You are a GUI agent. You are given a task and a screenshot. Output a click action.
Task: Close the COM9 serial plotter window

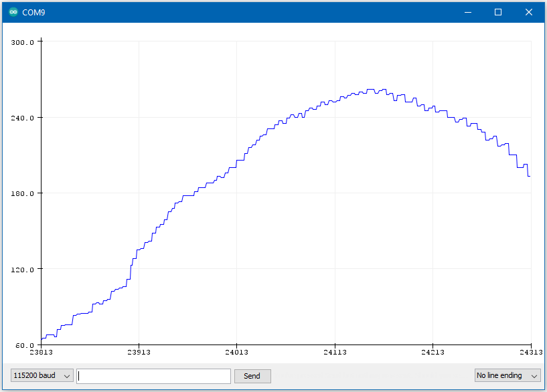point(528,12)
